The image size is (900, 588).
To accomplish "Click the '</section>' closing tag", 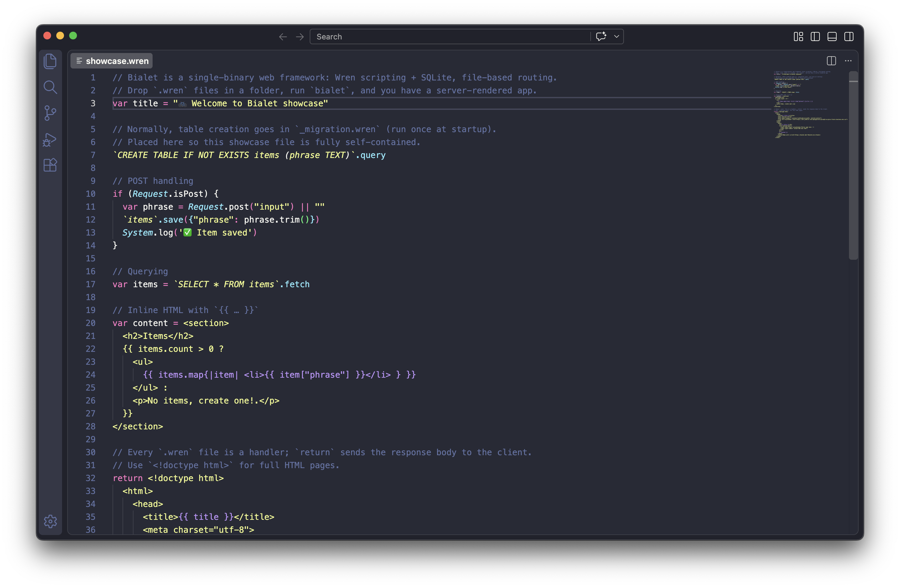I will point(138,427).
